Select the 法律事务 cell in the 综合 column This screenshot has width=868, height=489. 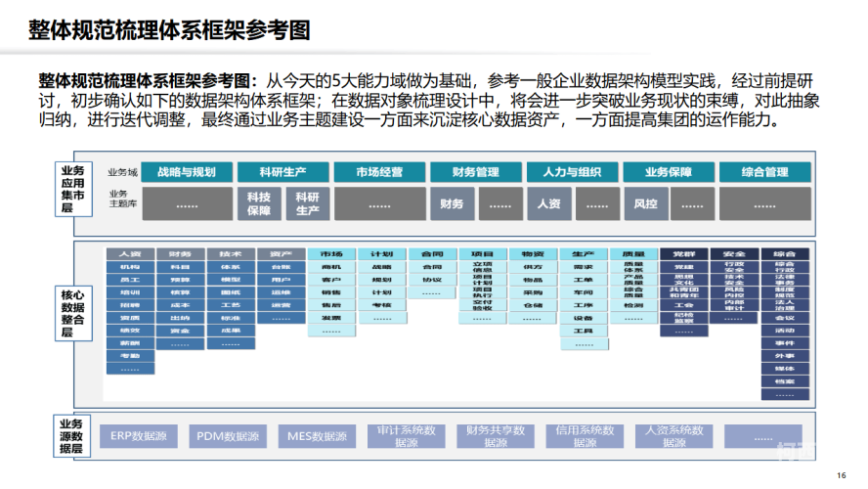pyautogui.click(x=785, y=280)
